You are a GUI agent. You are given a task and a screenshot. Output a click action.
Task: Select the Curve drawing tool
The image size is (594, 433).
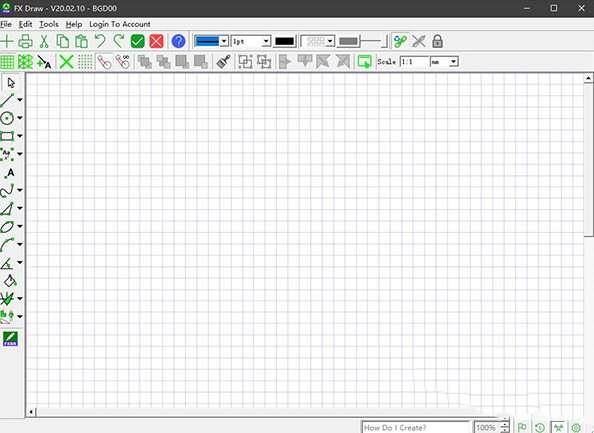click(x=7, y=191)
